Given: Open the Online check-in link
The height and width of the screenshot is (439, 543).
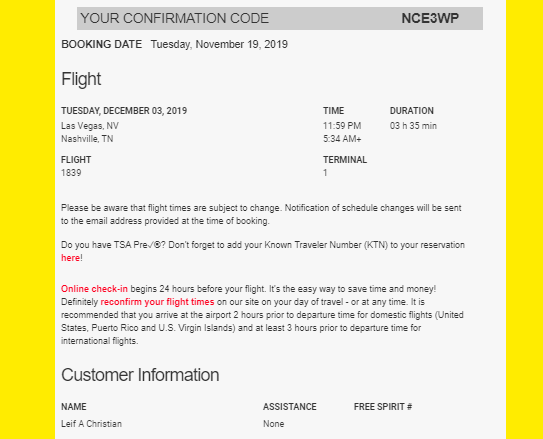Looking at the screenshot, I should 94,289.
